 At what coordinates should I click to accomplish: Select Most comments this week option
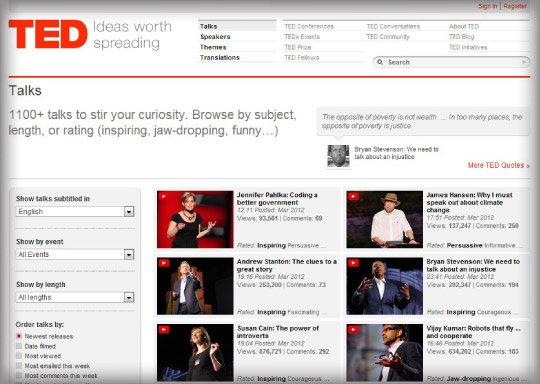pyautogui.click(x=19, y=375)
